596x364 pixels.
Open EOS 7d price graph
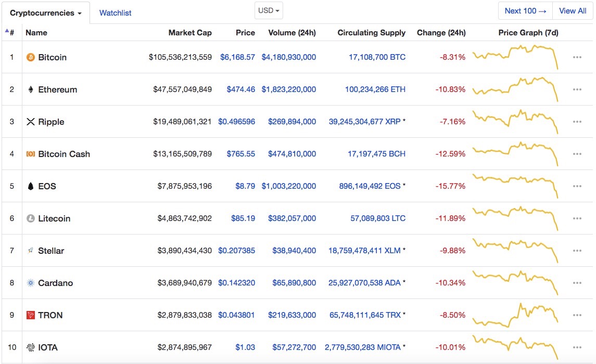[x=515, y=186]
